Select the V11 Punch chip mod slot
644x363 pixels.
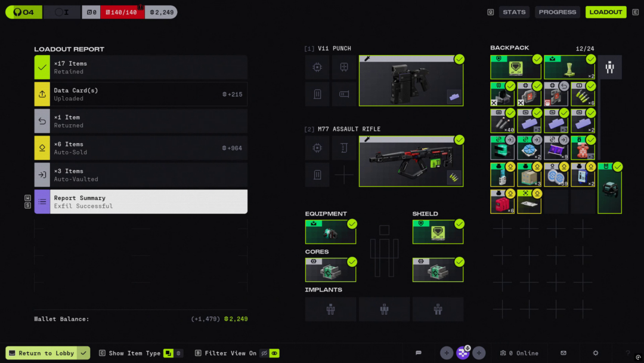coord(317,67)
